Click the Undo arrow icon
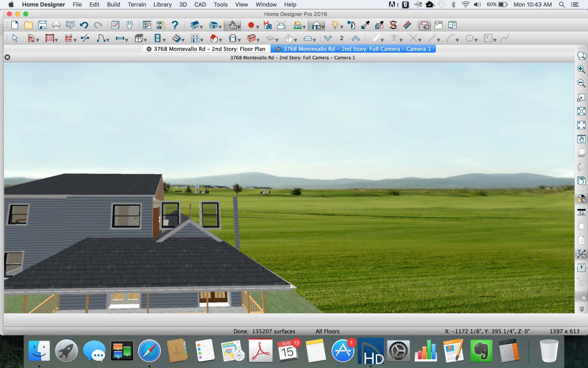The width and height of the screenshot is (588, 368). coord(84,25)
